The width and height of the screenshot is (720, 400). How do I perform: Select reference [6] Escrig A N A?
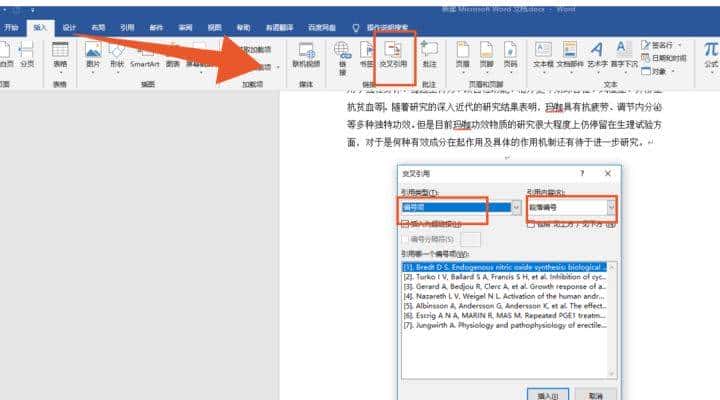click(504, 315)
